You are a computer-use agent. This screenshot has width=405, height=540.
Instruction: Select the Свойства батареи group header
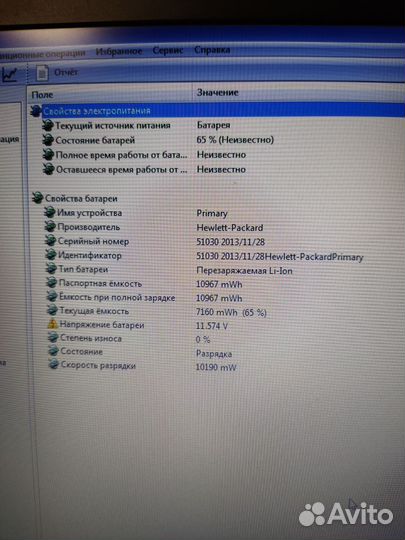[x=81, y=198]
